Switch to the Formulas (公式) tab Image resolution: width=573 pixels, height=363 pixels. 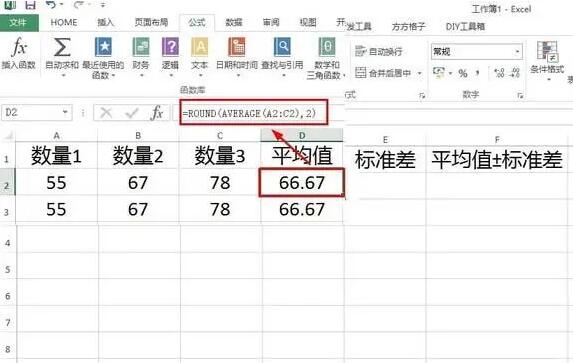point(197,23)
